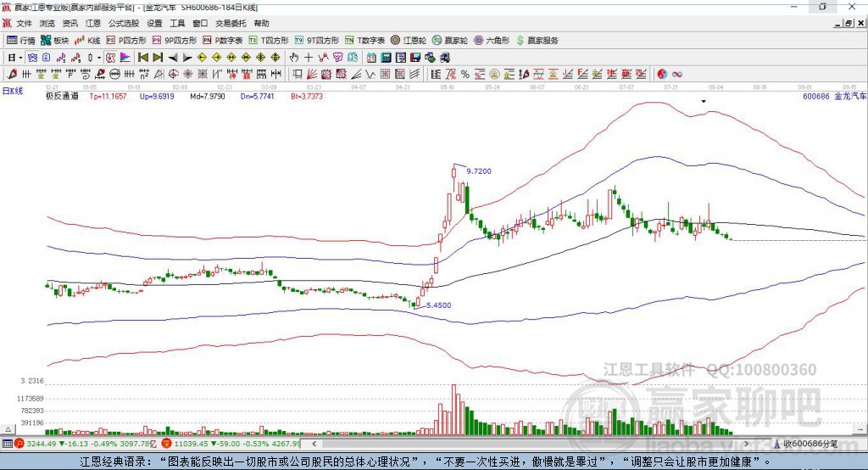Open the 设置 menu
The image size is (868, 470).
(x=154, y=23)
